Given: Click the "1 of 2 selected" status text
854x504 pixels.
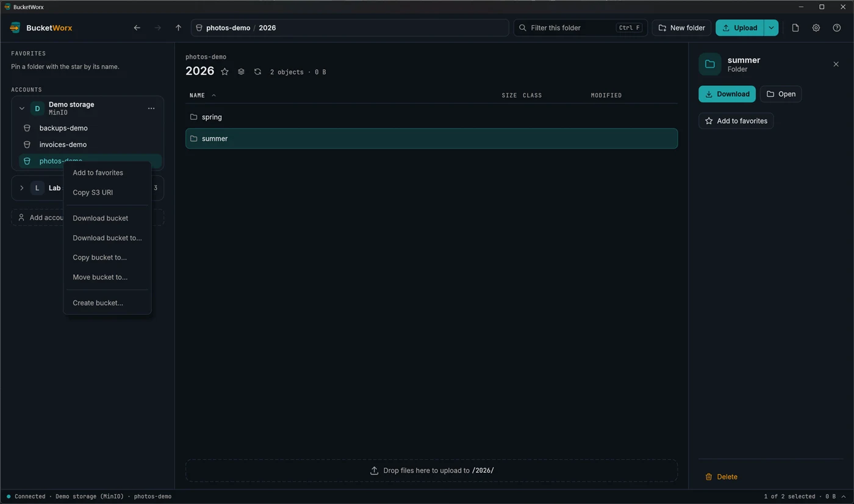Looking at the screenshot, I should point(789,497).
